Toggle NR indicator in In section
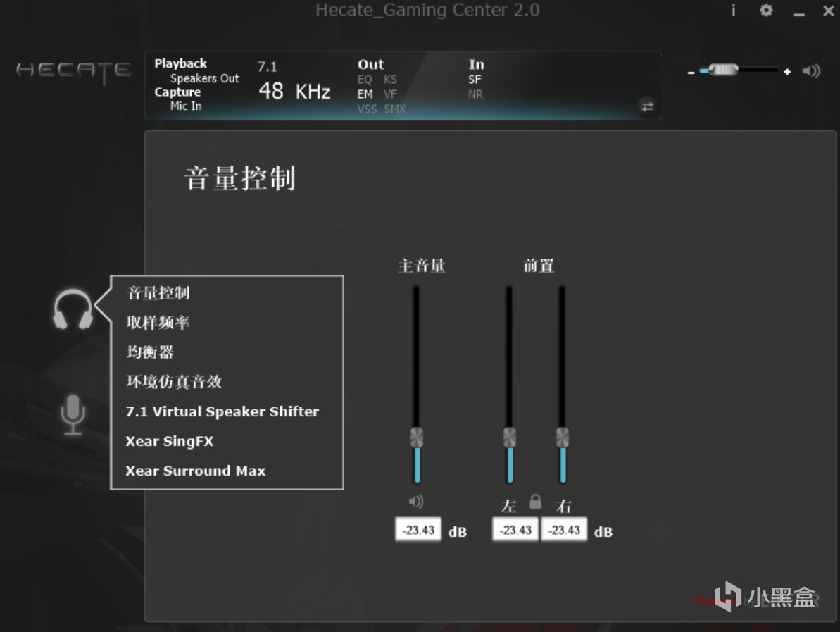 (x=476, y=94)
